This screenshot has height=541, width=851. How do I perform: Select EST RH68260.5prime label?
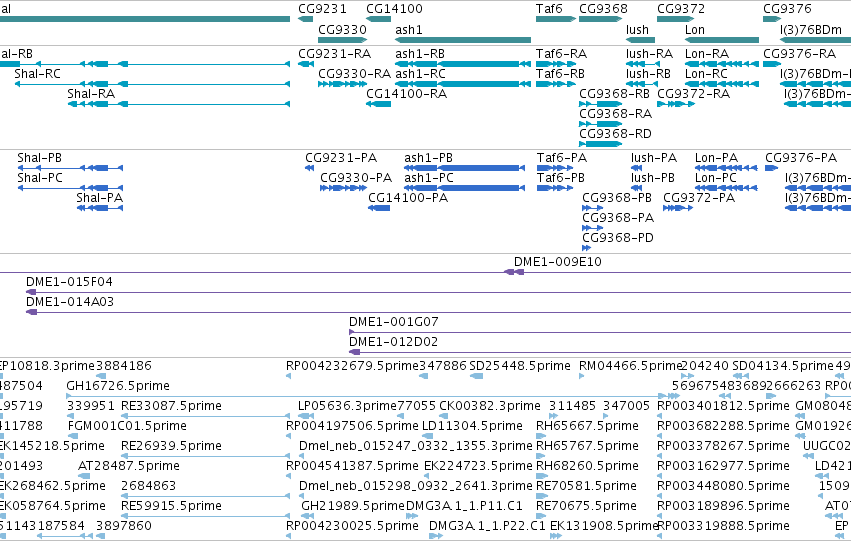tap(587, 467)
